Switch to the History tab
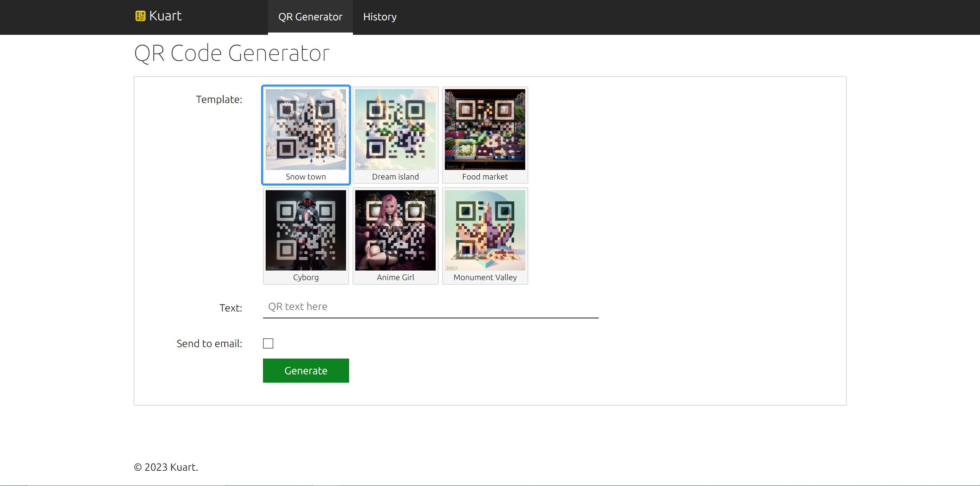Image resolution: width=980 pixels, height=486 pixels. coord(380,17)
